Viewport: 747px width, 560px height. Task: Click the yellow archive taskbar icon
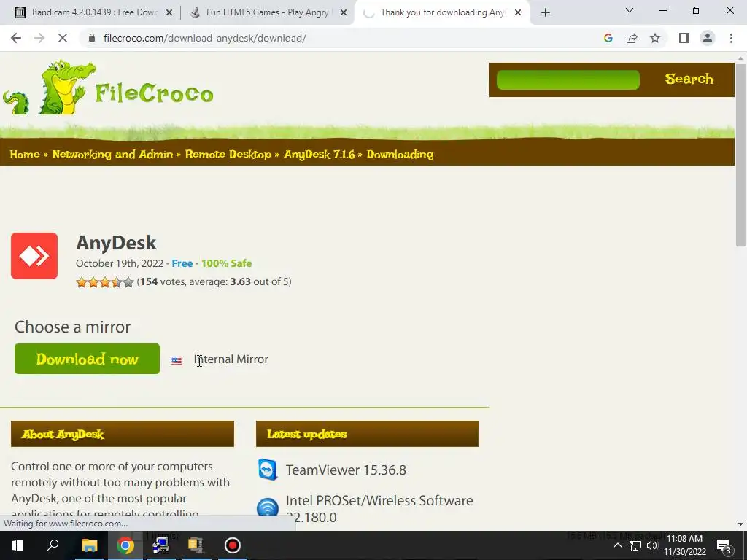[196, 545]
